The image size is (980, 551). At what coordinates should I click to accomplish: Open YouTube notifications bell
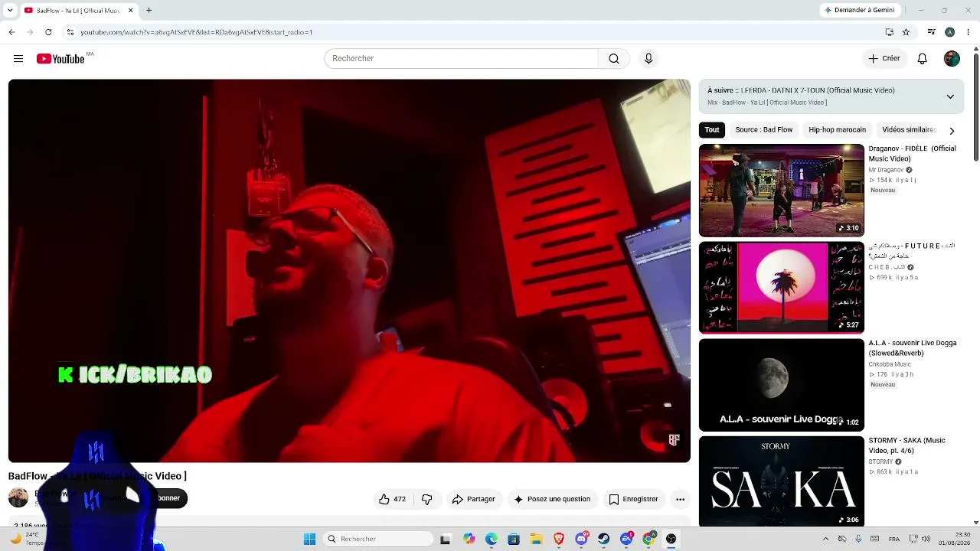point(923,59)
